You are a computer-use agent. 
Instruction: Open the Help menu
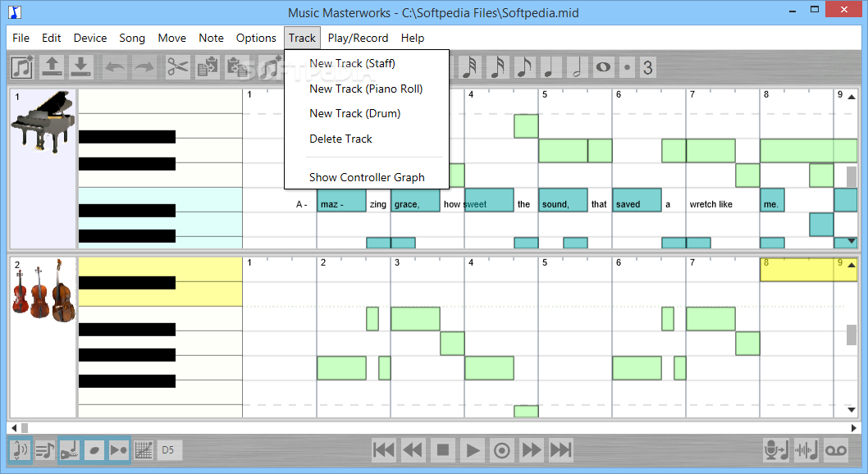[x=413, y=38]
